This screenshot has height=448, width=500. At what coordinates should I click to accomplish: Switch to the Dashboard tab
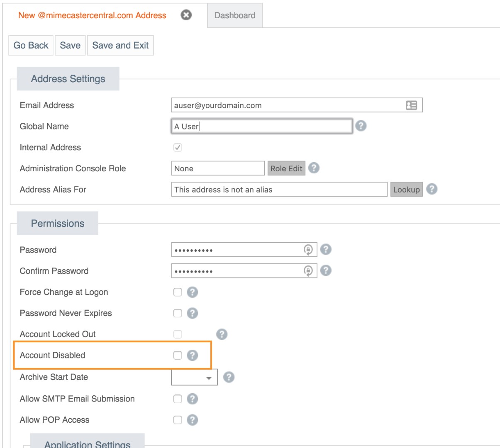(x=234, y=15)
